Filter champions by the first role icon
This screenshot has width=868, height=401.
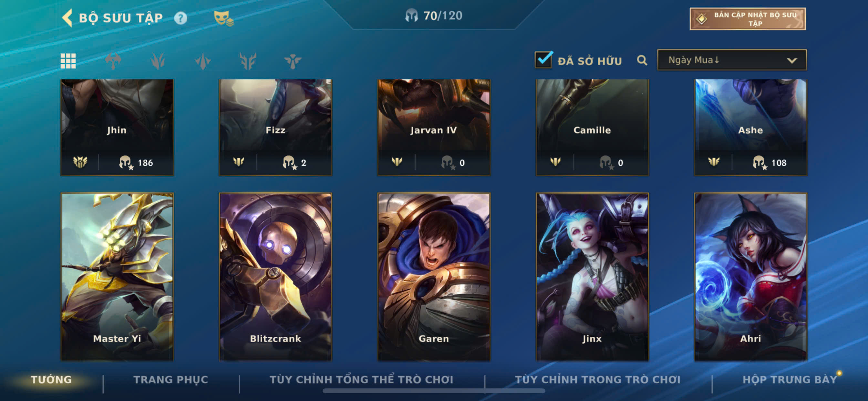113,61
